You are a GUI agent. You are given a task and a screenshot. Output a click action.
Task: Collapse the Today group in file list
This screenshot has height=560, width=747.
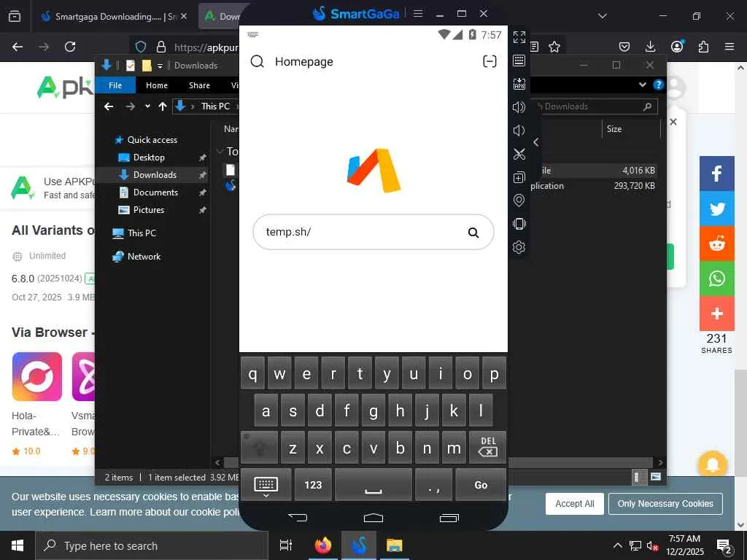(220, 152)
